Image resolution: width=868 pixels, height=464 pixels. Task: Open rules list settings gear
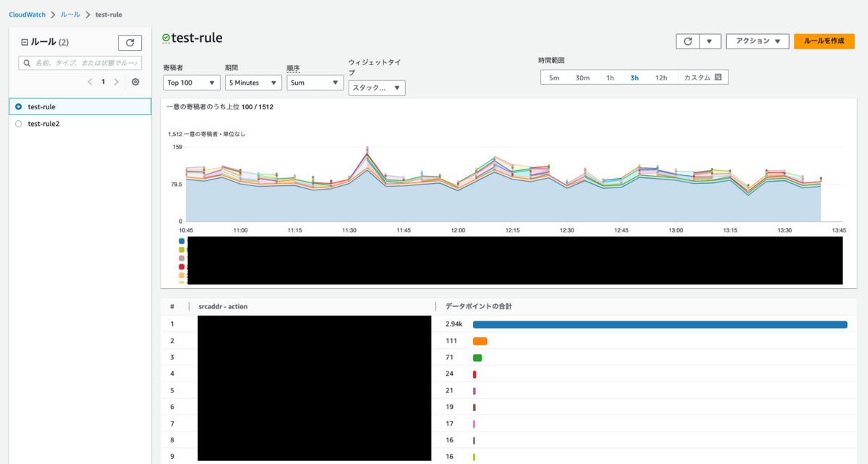click(x=135, y=82)
